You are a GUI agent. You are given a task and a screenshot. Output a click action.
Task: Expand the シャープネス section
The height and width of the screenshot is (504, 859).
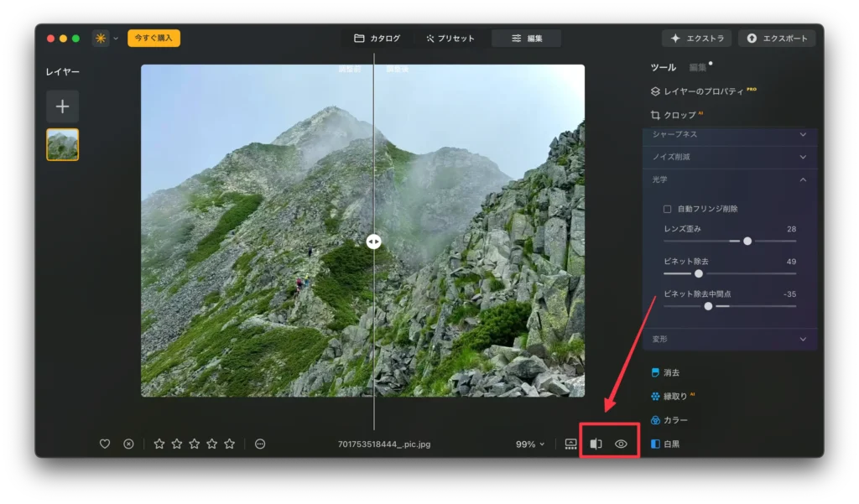point(728,134)
